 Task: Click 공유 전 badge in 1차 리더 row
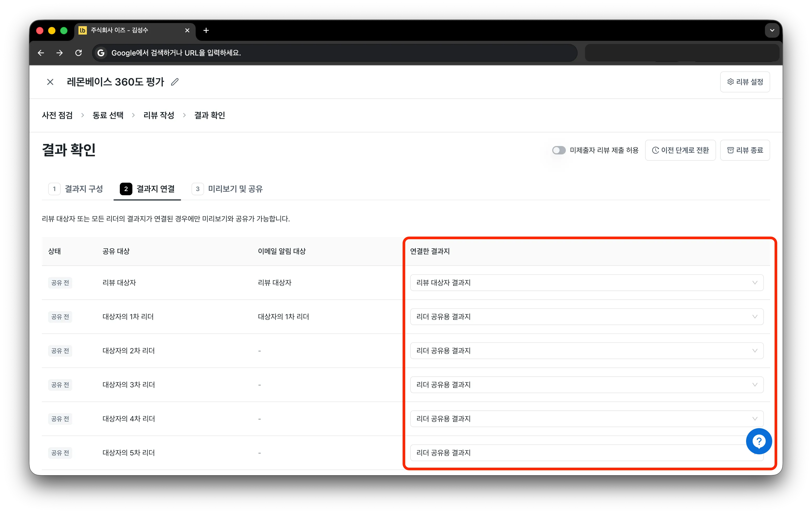60,317
